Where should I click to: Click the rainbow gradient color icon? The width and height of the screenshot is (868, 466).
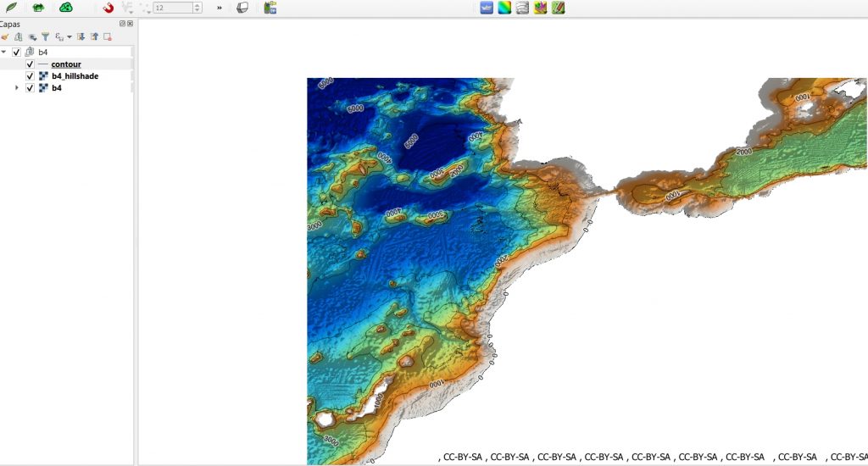[504, 8]
